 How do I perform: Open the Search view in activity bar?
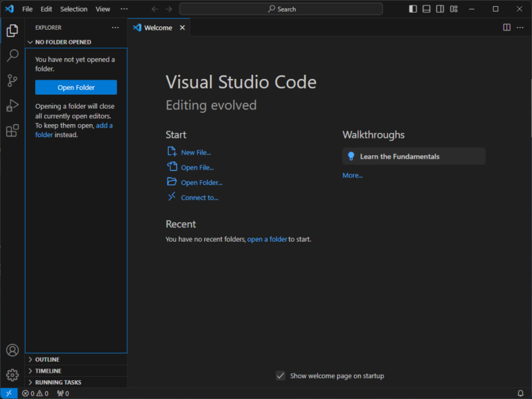point(12,55)
